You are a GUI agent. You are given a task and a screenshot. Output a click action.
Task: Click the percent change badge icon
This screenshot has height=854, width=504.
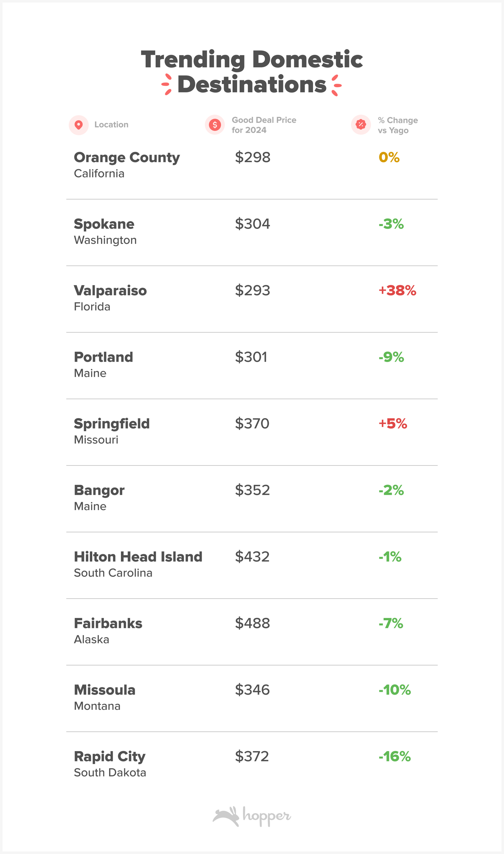(361, 125)
